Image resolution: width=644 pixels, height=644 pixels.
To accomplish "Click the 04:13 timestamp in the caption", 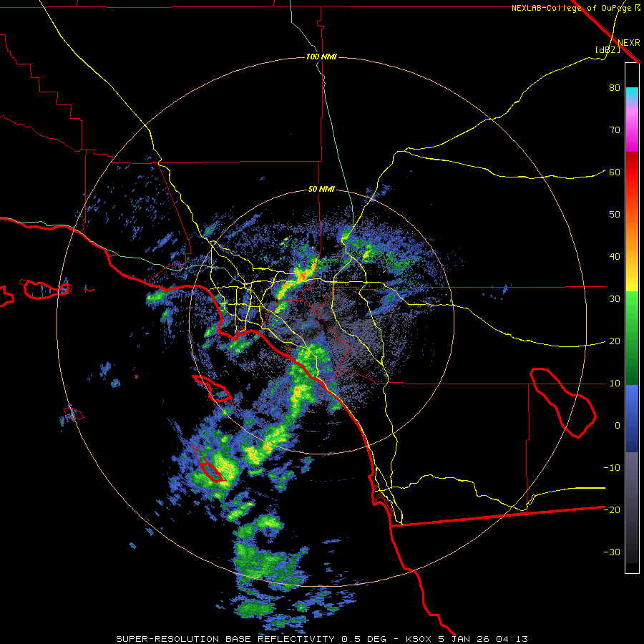I will 512,639.
